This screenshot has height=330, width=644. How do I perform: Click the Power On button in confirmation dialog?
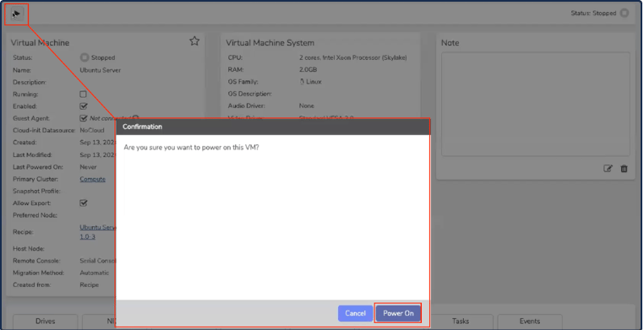point(398,313)
